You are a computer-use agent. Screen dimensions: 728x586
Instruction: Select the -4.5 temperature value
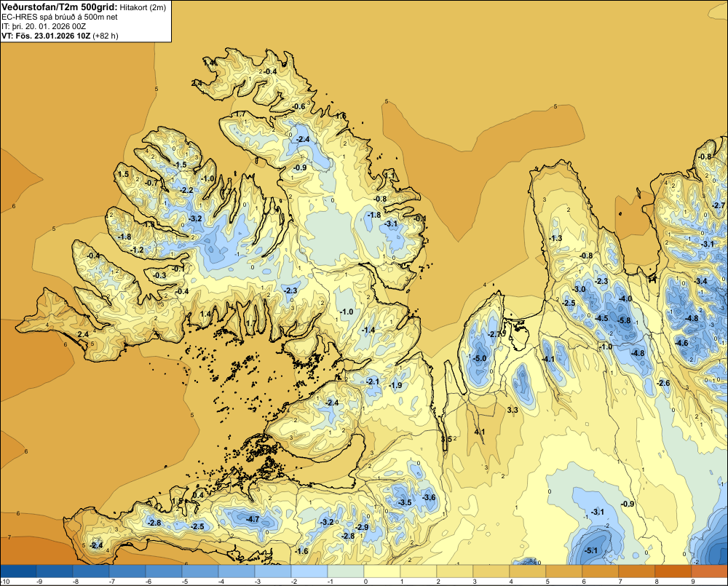point(601,318)
